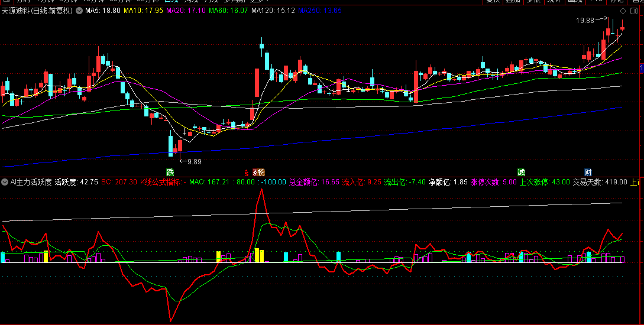
Task: Click the green MAO: 167.21 value
Action: (x=209, y=182)
